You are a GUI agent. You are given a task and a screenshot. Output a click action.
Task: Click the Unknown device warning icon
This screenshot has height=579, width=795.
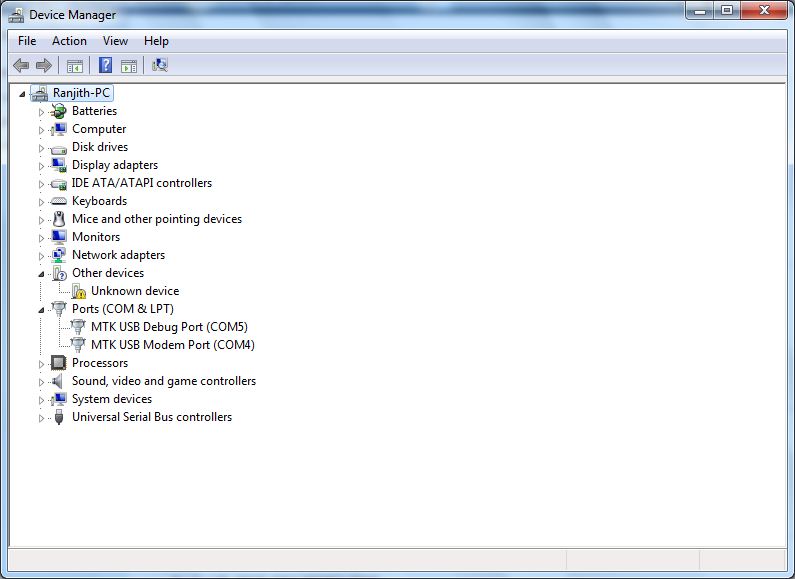[x=79, y=291]
